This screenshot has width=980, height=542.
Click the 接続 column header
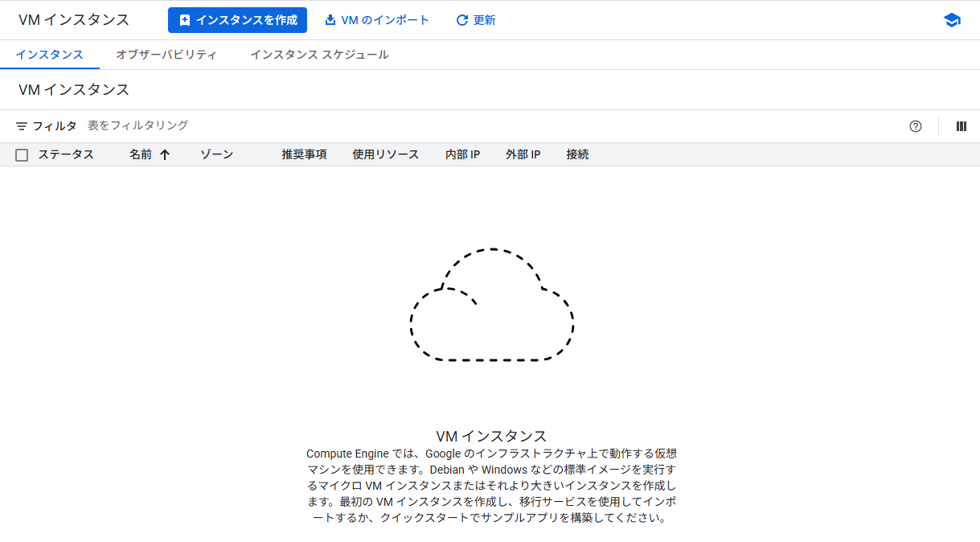coord(577,154)
